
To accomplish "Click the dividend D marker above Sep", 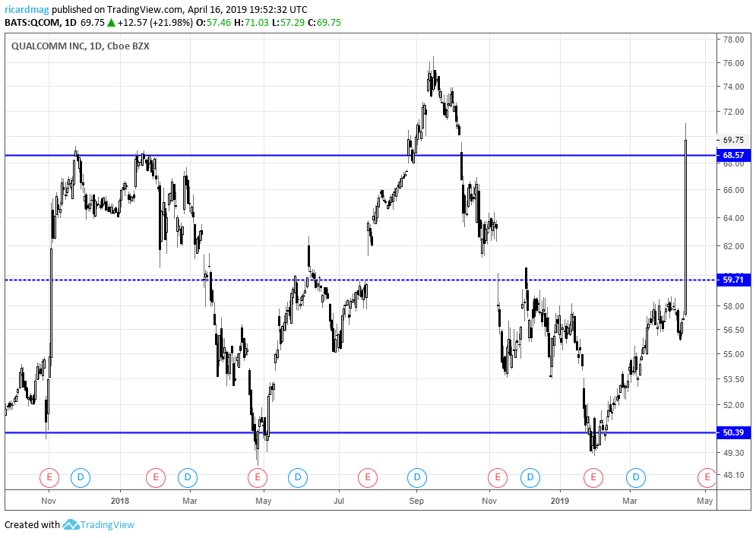I will (x=417, y=478).
